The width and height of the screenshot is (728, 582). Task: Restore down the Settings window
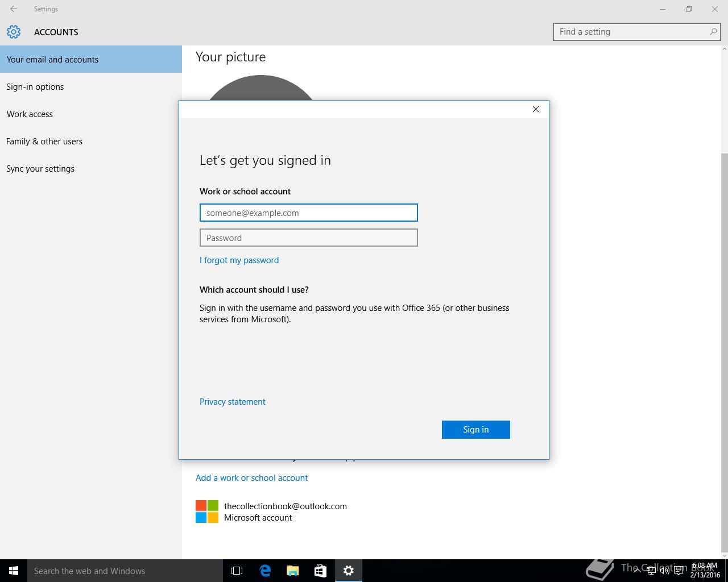click(689, 9)
